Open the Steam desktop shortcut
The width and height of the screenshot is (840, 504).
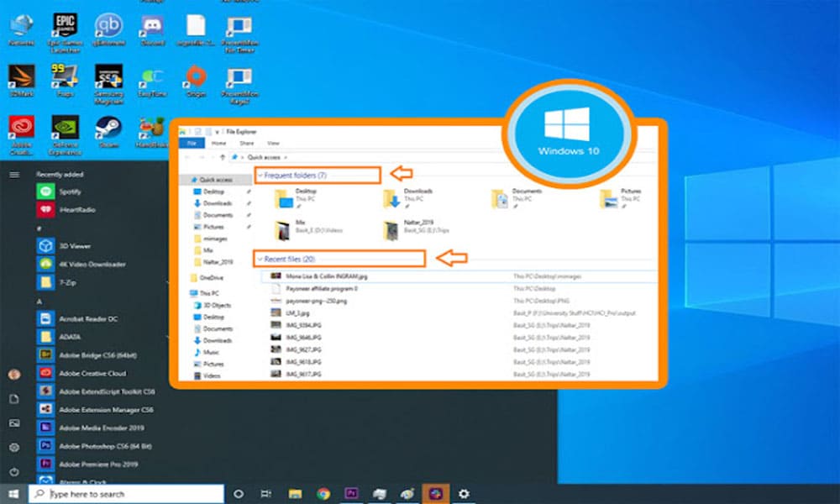click(x=108, y=132)
